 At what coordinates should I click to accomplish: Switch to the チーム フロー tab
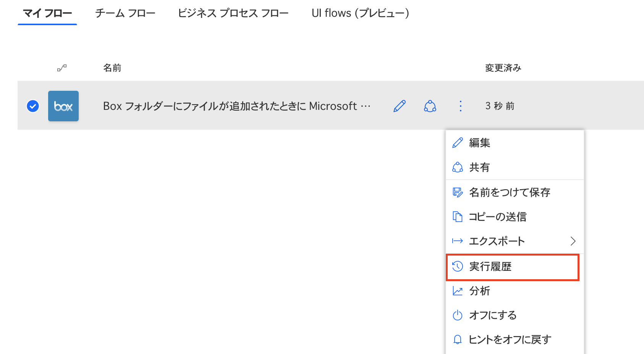point(125,13)
